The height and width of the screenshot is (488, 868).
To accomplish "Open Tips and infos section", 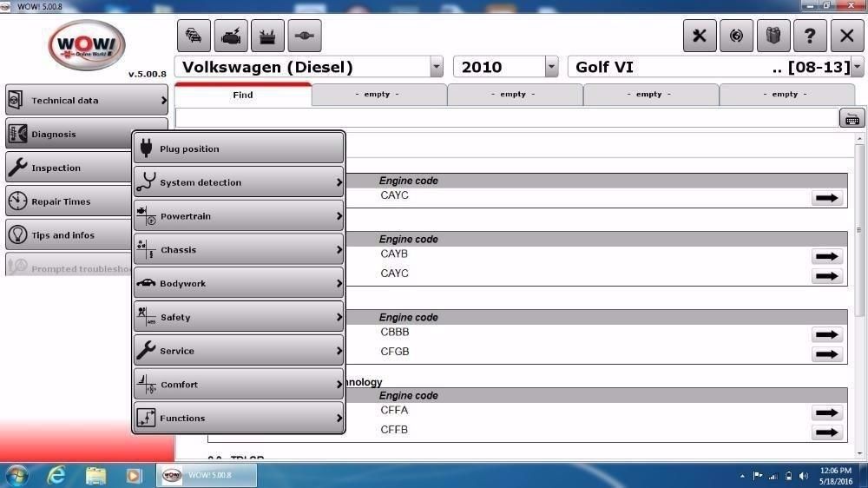I will [69, 234].
